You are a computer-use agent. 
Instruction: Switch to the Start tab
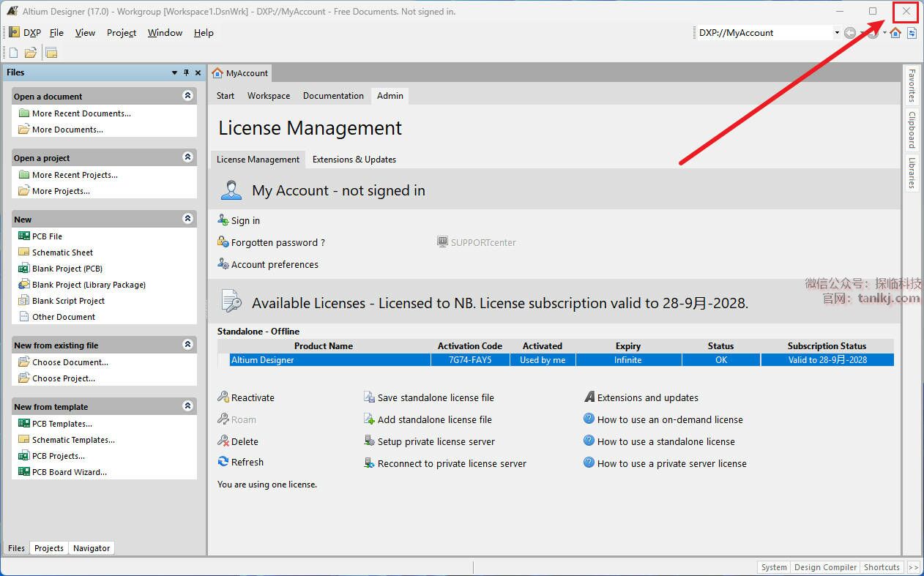226,96
